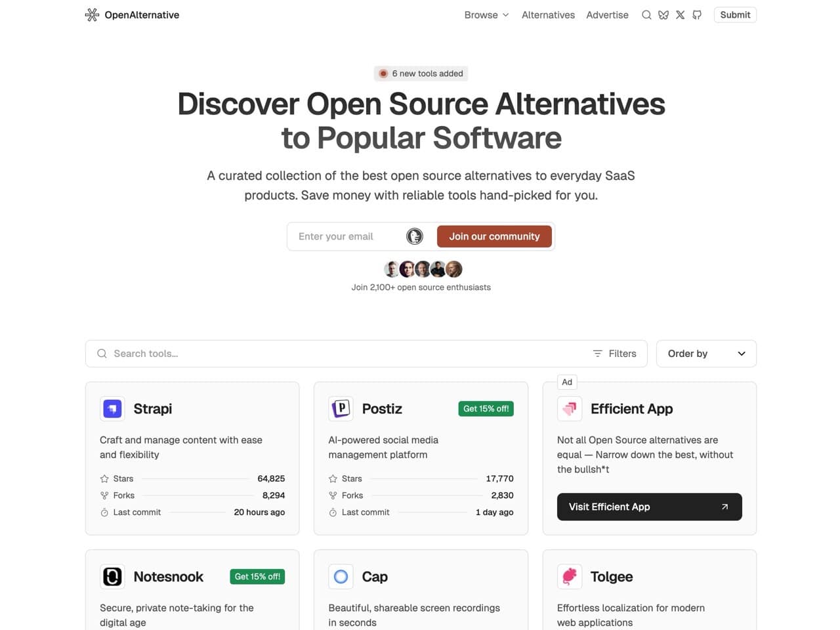Click the OpenAlternative home link text

(x=142, y=15)
